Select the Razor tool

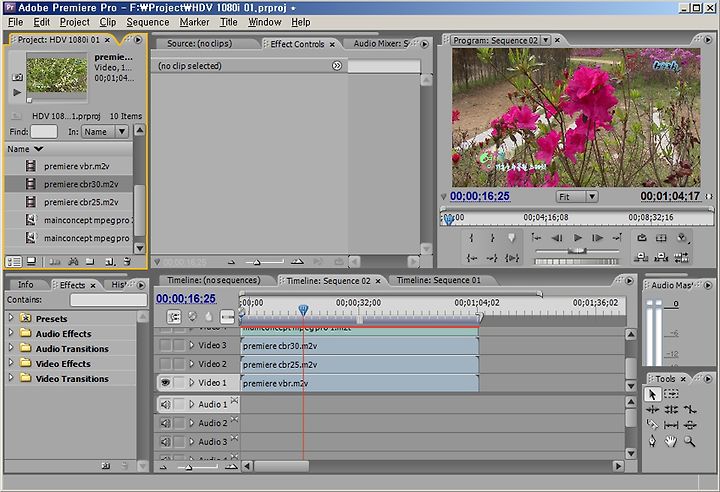pyautogui.click(x=652, y=425)
